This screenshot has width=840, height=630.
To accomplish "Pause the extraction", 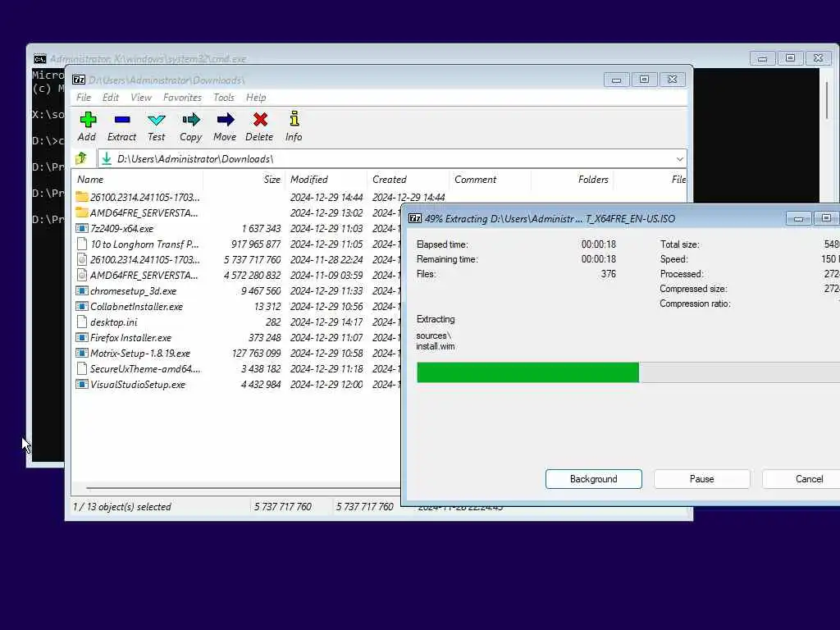I will pyautogui.click(x=702, y=479).
